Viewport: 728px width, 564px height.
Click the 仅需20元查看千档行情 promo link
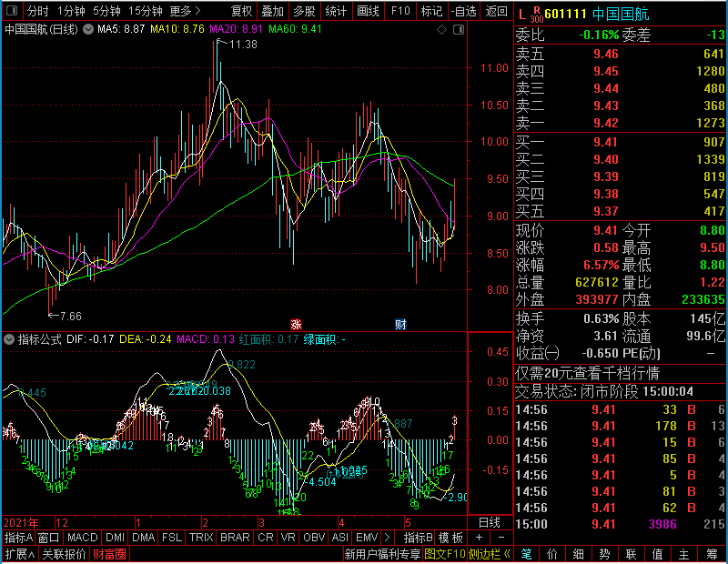587,373
